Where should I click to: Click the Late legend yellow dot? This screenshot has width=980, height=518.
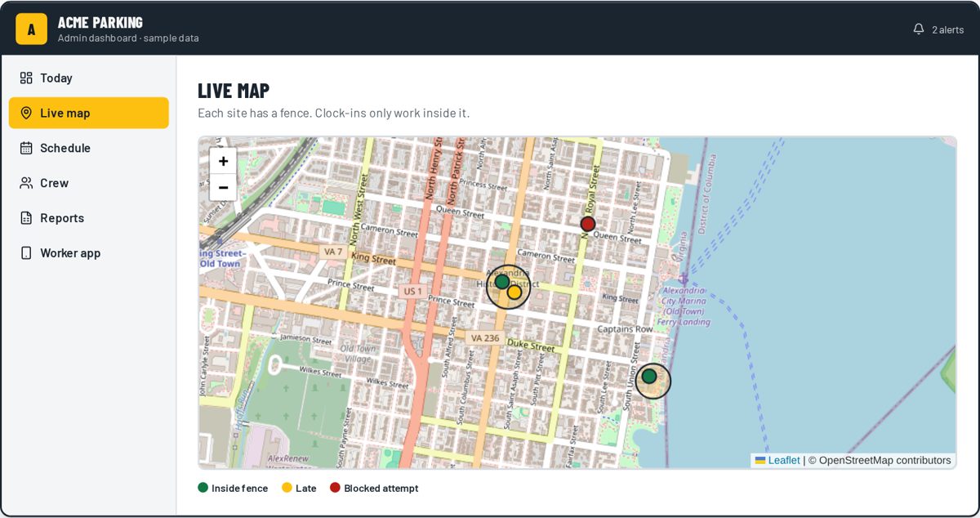pyautogui.click(x=287, y=488)
